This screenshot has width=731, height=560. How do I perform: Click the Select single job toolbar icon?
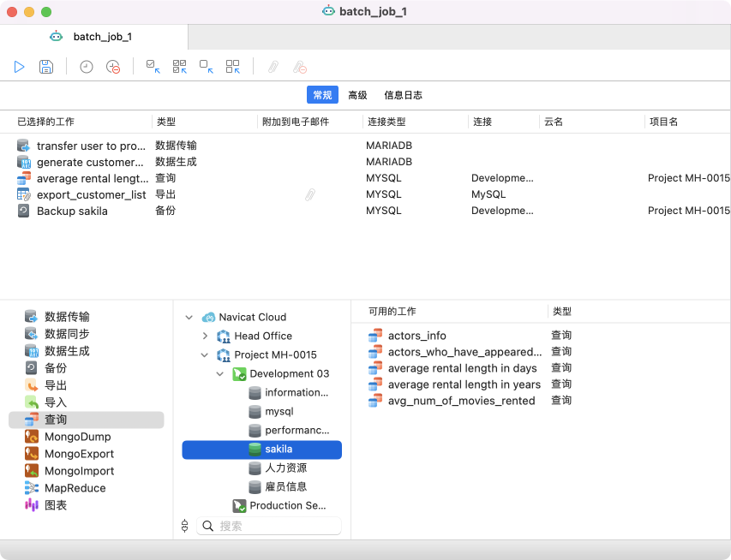[153, 67]
